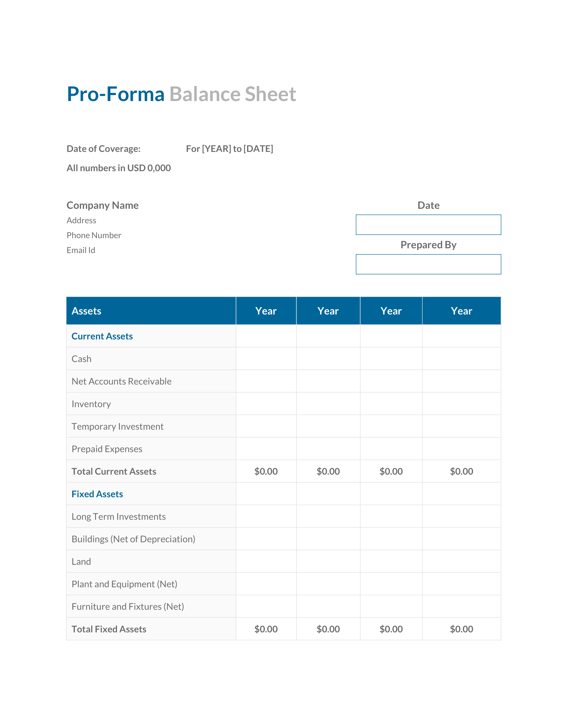The height and width of the screenshot is (728, 563).
Task: Click the first Year column header
Action: point(266,311)
